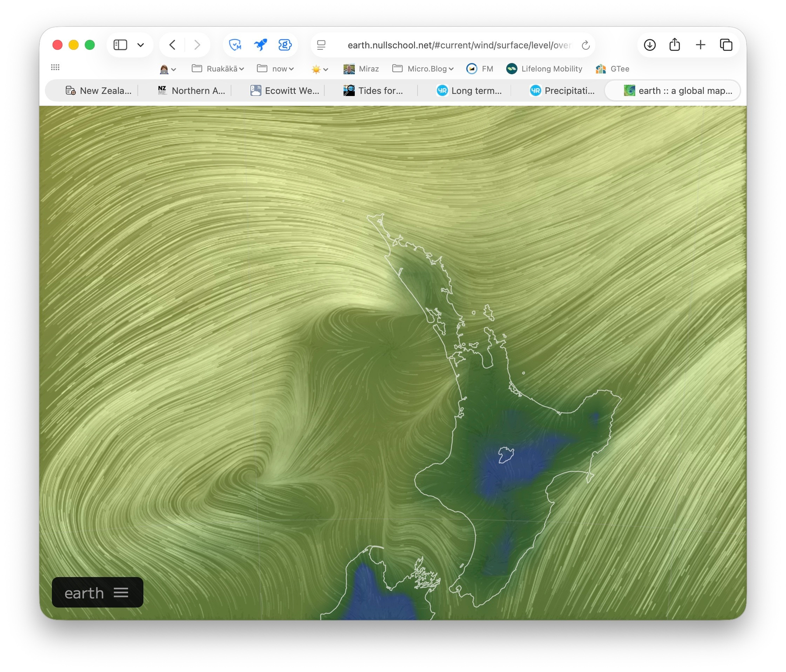Click Lake Taupō on the wind map
The height and width of the screenshot is (672, 786).
click(506, 455)
